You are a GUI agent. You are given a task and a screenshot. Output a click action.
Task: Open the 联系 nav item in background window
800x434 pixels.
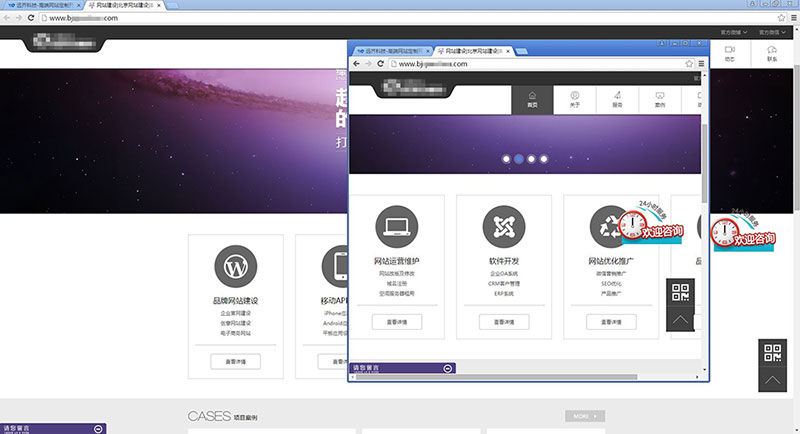point(772,54)
